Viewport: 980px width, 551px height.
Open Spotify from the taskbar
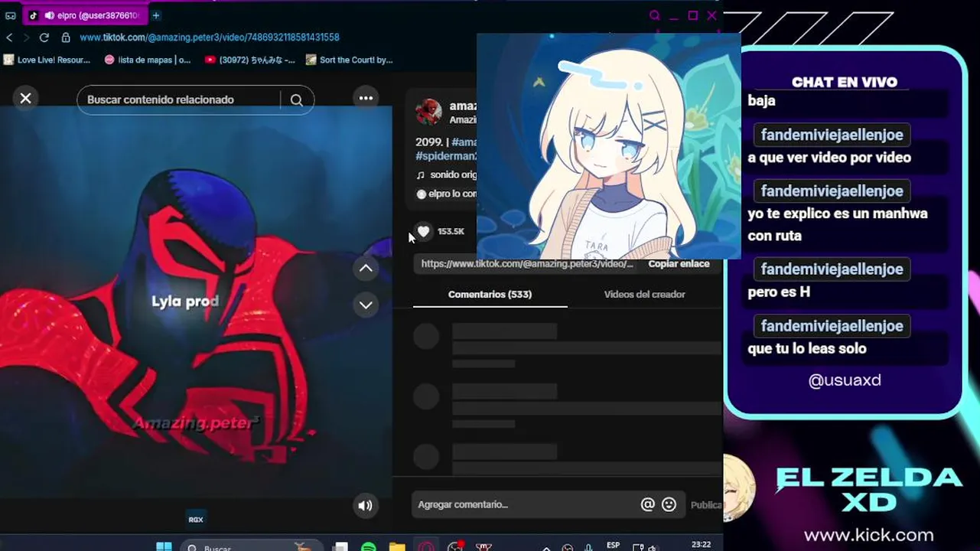tap(369, 547)
